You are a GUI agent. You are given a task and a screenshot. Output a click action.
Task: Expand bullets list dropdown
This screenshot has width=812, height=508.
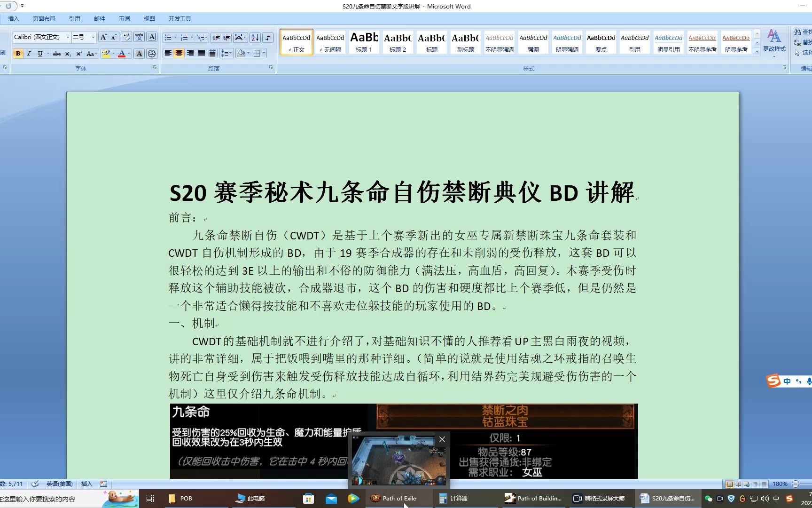pos(176,37)
